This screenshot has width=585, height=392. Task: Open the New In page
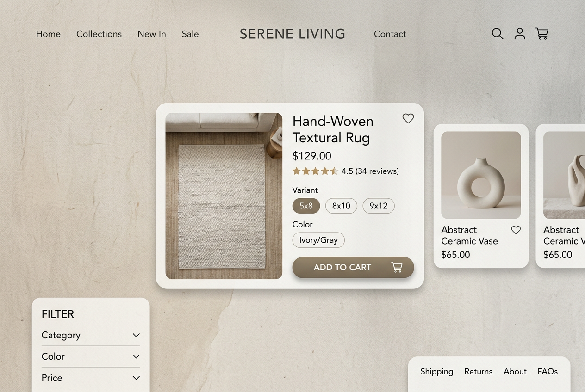coord(151,34)
